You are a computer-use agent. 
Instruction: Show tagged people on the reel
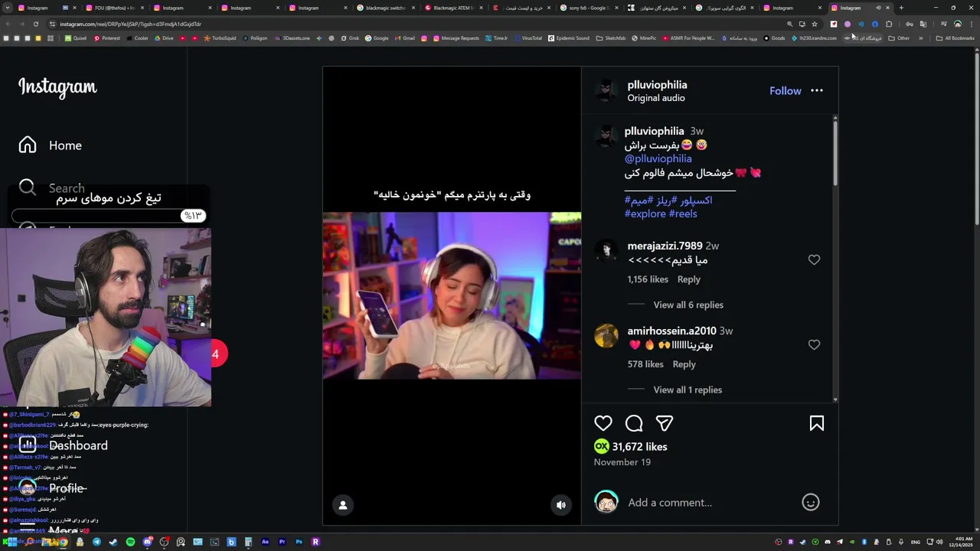[x=343, y=505]
